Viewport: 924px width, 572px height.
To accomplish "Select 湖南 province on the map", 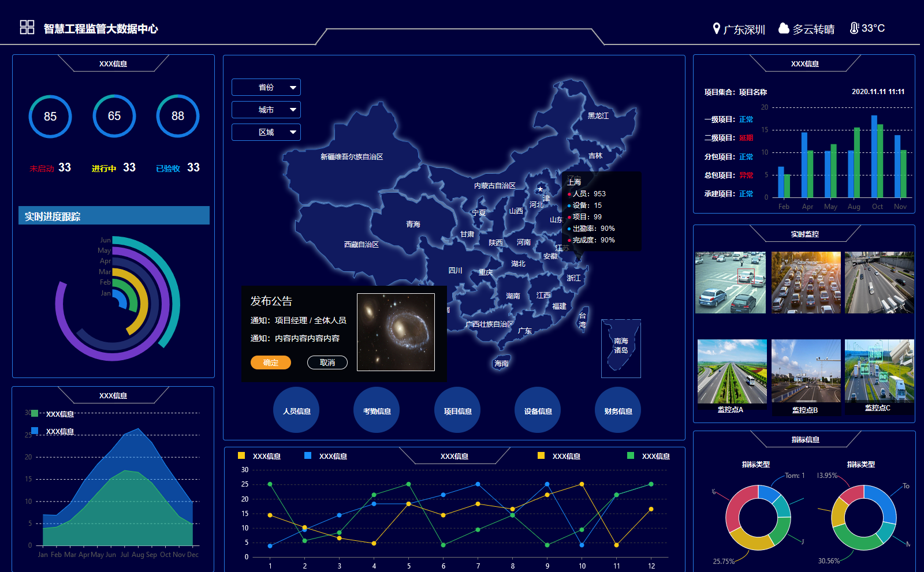I will pyautogui.click(x=513, y=296).
